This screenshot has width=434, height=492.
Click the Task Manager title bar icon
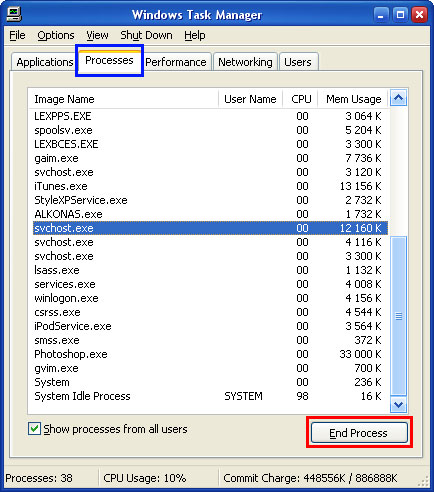(x=14, y=14)
